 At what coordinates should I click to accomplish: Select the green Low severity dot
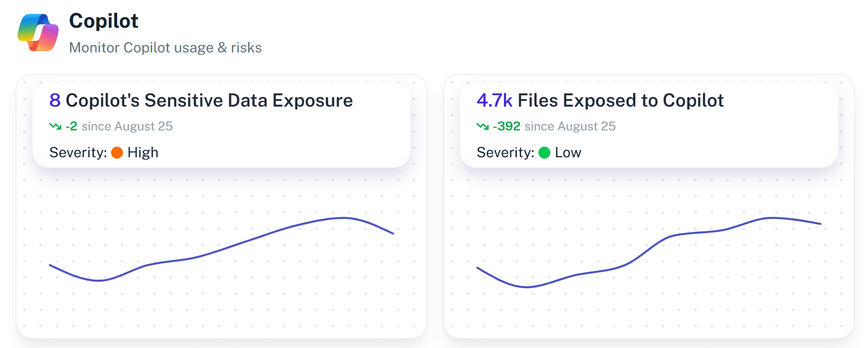click(544, 152)
